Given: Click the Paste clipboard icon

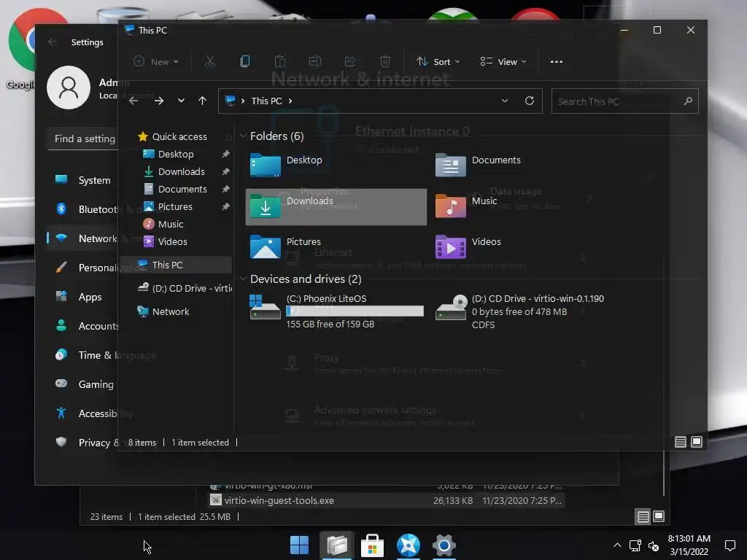Looking at the screenshot, I should point(280,61).
